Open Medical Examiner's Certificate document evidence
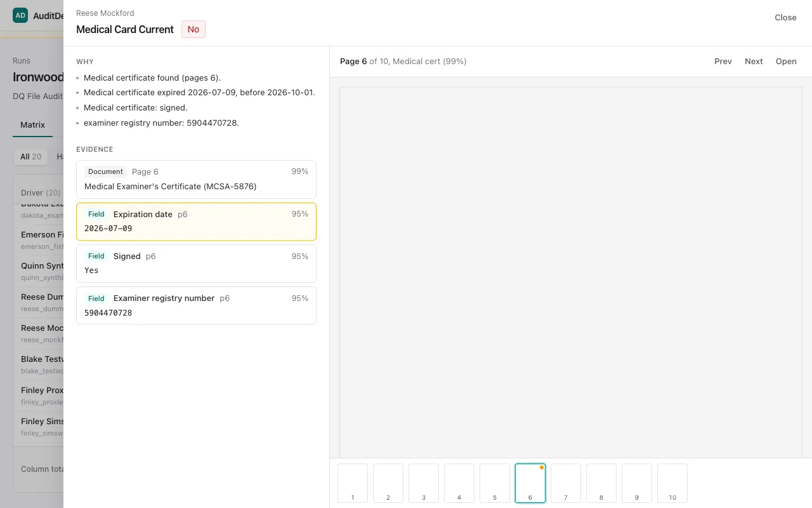The width and height of the screenshot is (812, 508). (196, 179)
